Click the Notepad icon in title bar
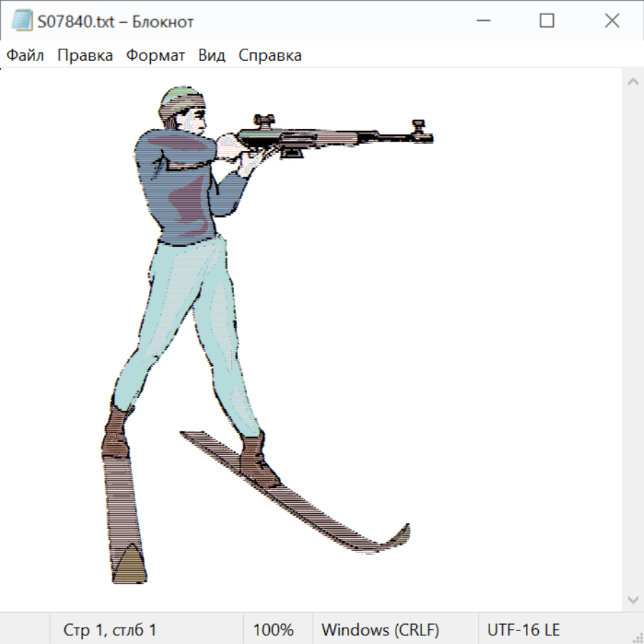This screenshot has width=644, height=644. click(x=21, y=21)
